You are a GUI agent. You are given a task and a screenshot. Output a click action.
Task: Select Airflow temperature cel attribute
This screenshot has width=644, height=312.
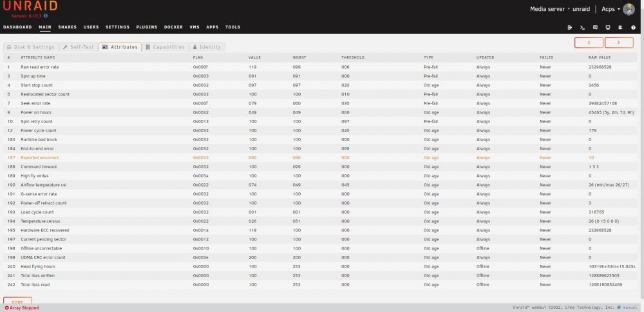pos(44,184)
